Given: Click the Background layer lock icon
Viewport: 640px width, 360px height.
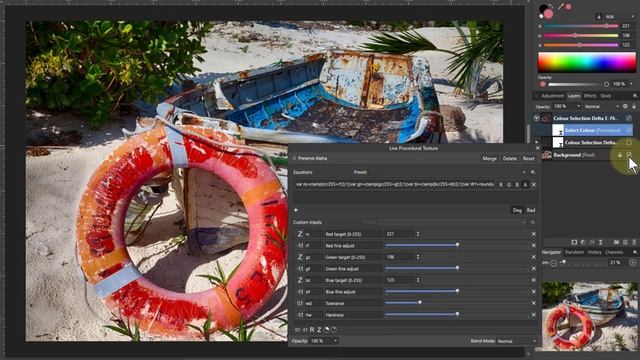Looking at the screenshot, I should [x=620, y=155].
